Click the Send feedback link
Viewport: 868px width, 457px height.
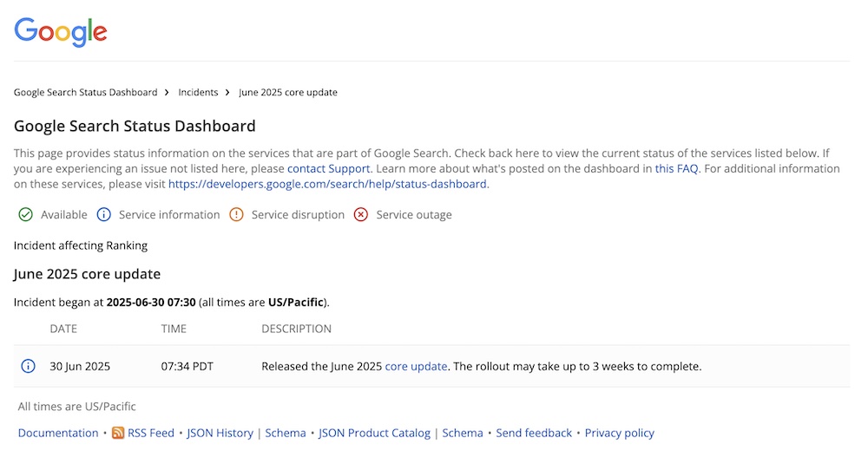point(534,433)
